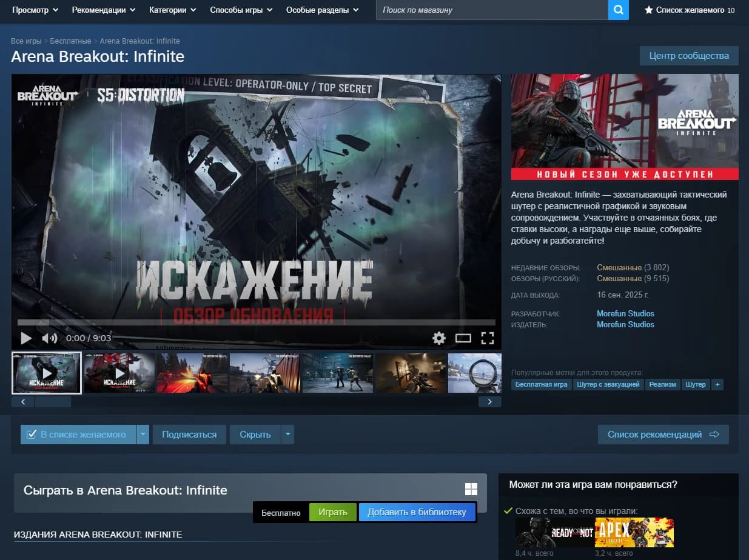Open Morefun Studios developer link
The width and height of the screenshot is (749, 560).
(x=625, y=313)
